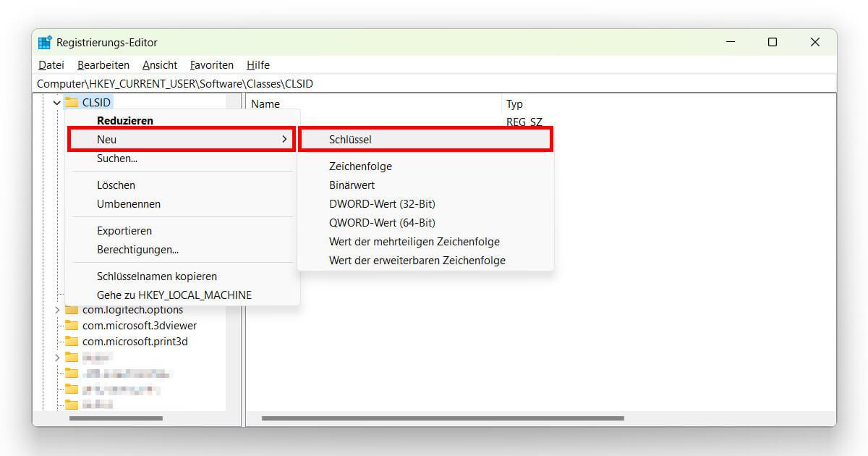
Task: Click Gehe zu HKEY_LOCAL_MACHINE
Action: [174, 295]
